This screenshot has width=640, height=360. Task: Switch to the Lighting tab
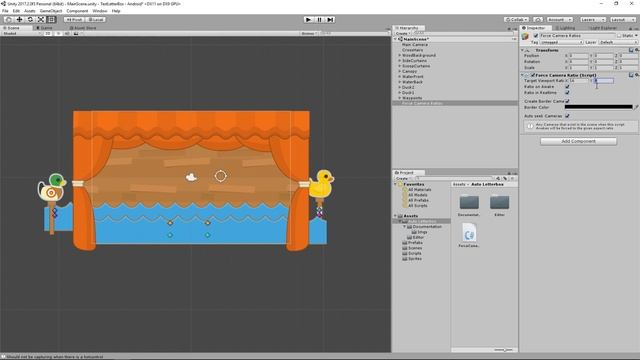pos(565,28)
